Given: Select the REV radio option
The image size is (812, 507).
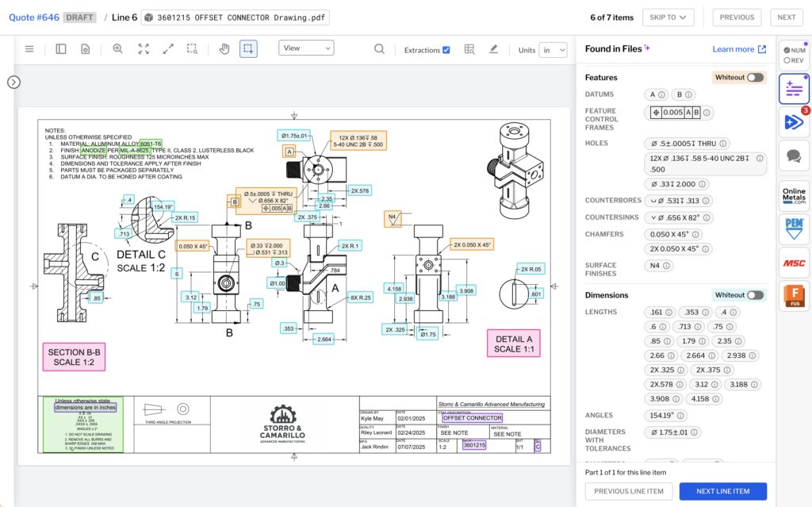Looking at the screenshot, I should click(x=787, y=60).
